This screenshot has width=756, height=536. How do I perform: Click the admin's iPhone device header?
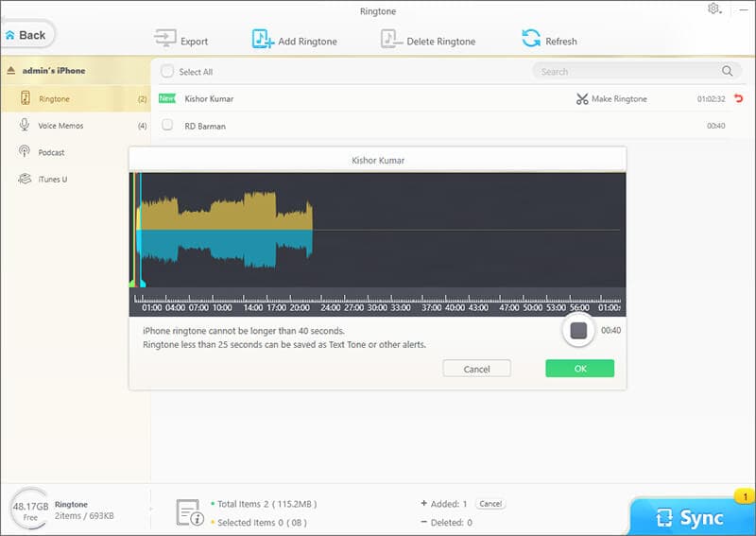point(76,71)
